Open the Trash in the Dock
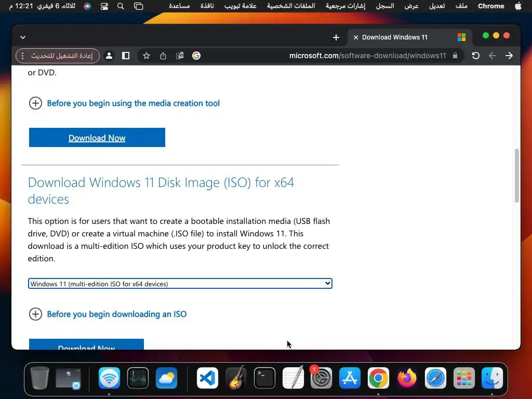The height and width of the screenshot is (399, 532). pos(39,378)
